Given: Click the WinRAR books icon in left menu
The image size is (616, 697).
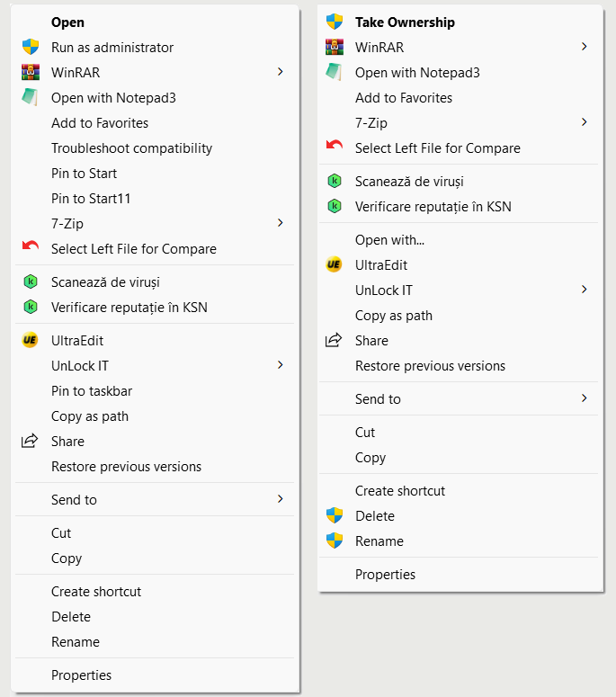Looking at the screenshot, I should pyautogui.click(x=31, y=72).
